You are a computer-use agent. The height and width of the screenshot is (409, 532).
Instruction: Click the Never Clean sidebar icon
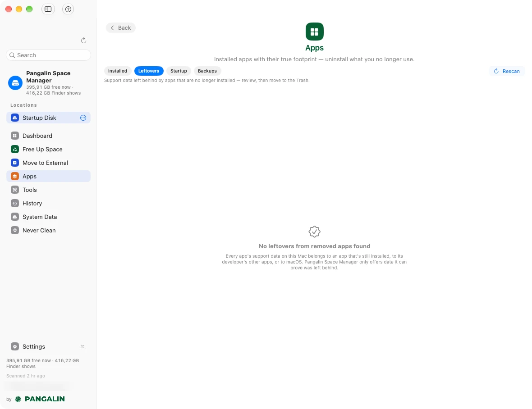[15, 231]
